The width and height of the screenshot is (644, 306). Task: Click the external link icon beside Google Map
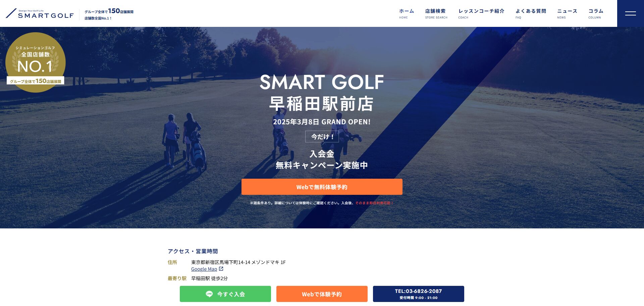pyautogui.click(x=221, y=269)
